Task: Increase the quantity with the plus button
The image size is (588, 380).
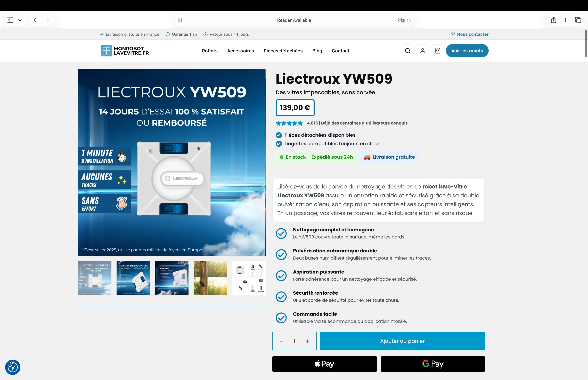Action: tap(307, 341)
